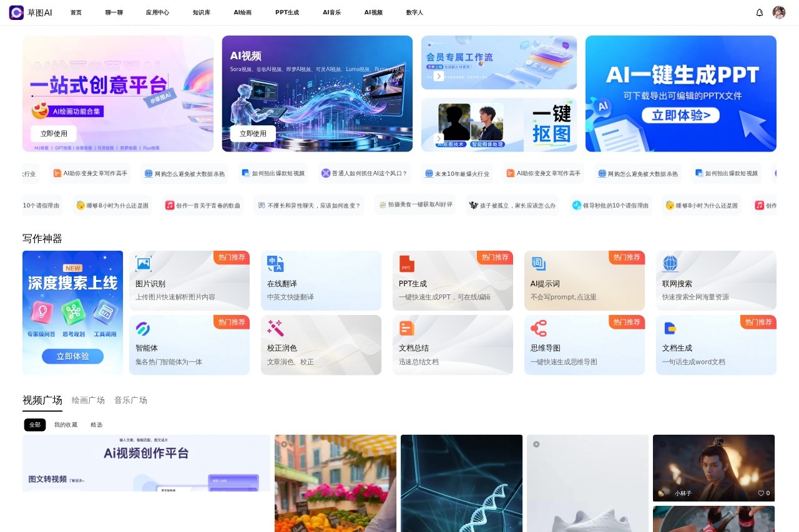Switch to the 音乐广场 tab

point(130,400)
